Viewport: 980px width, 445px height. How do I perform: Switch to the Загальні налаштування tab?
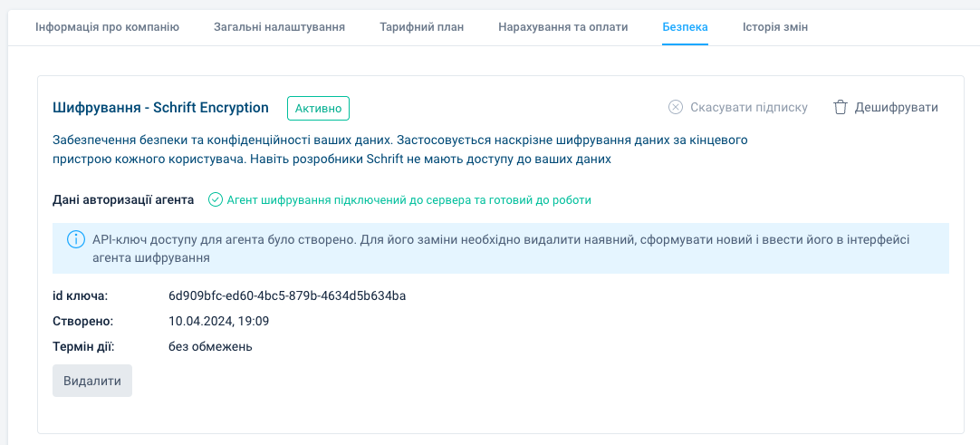tap(279, 27)
